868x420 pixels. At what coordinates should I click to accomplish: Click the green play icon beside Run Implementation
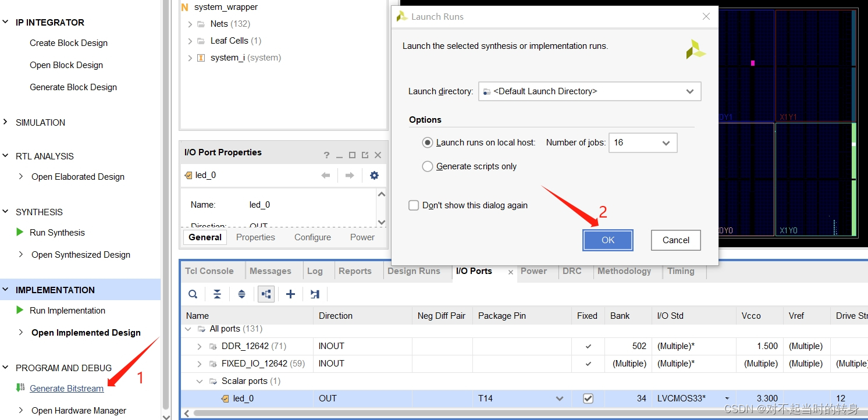pos(20,310)
